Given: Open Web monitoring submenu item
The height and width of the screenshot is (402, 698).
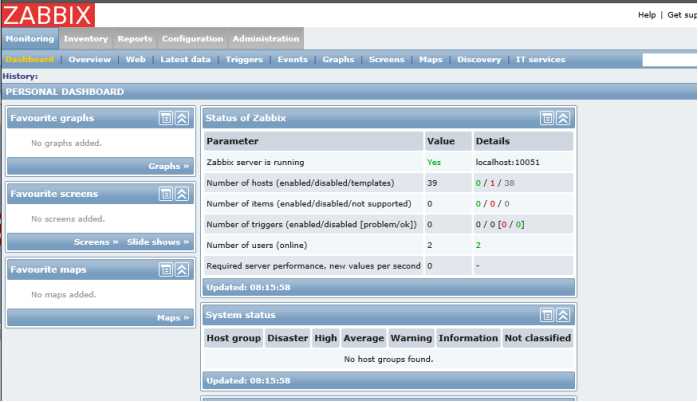Looking at the screenshot, I should pyautogui.click(x=135, y=60).
